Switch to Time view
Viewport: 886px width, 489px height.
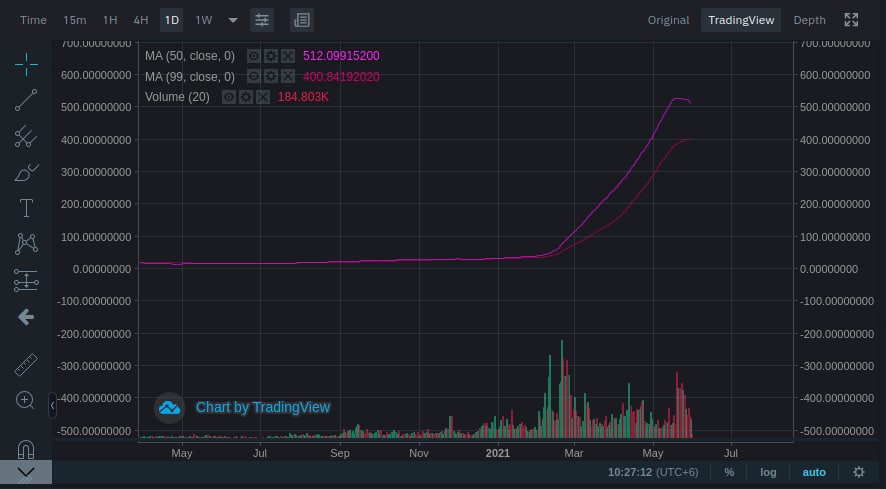(33, 20)
